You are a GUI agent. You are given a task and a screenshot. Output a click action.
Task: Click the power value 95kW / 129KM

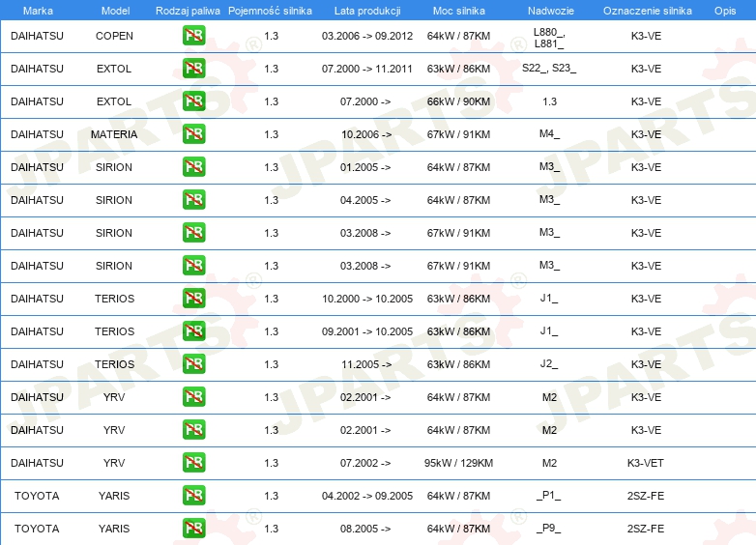[458, 463]
